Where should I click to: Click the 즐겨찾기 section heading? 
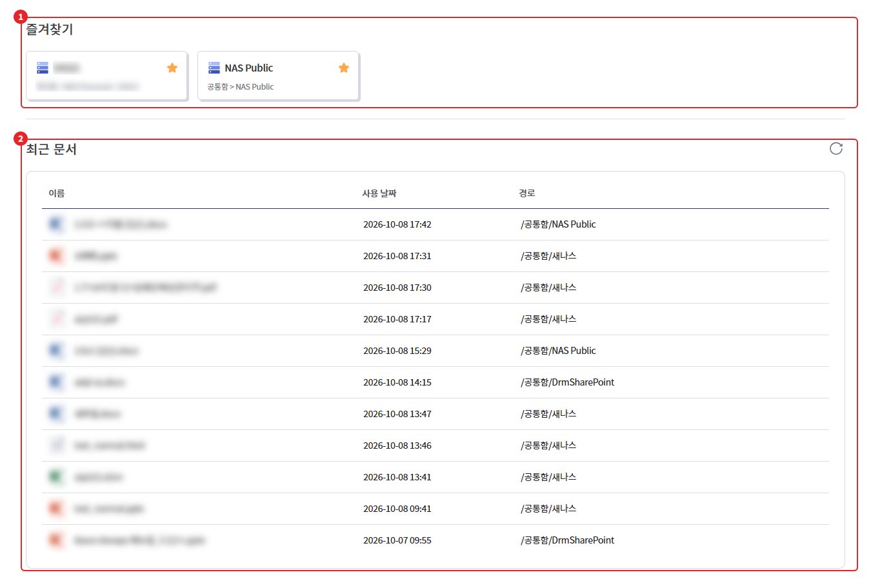pos(50,30)
